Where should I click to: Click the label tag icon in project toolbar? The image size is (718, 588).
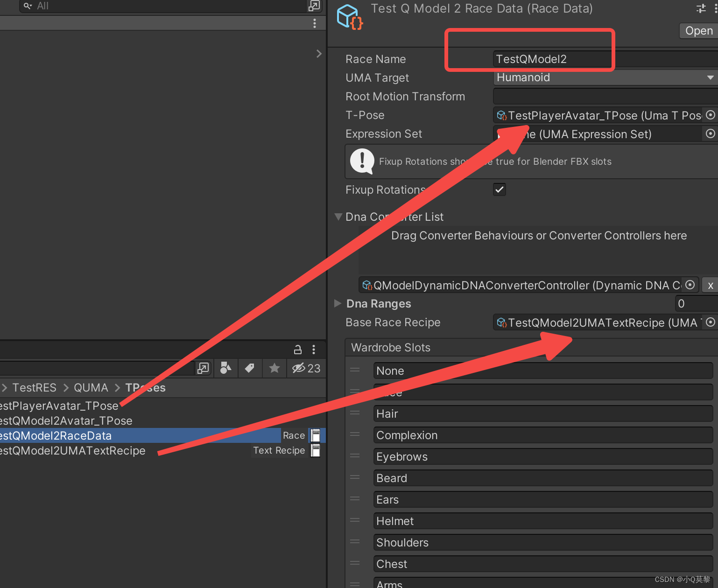tap(250, 368)
